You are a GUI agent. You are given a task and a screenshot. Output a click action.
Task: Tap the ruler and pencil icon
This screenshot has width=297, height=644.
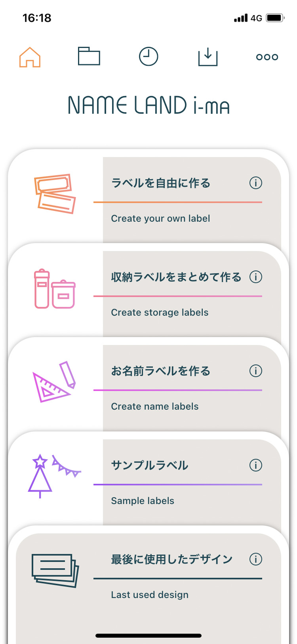[x=54, y=382]
